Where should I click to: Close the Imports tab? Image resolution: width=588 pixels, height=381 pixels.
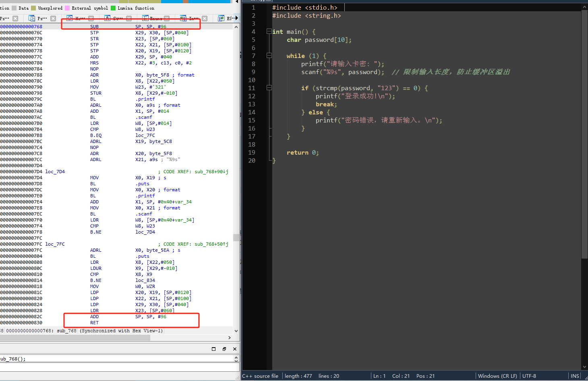tap(205, 19)
